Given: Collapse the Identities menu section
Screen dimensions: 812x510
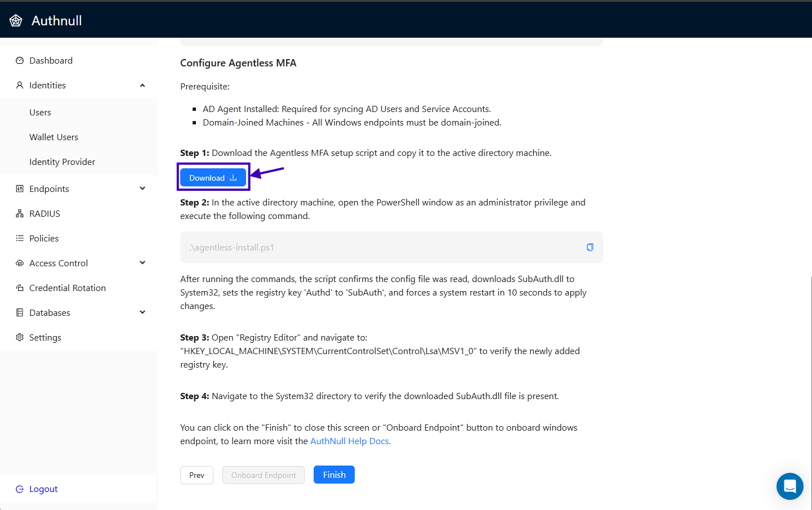Looking at the screenshot, I should pyautogui.click(x=142, y=86).
